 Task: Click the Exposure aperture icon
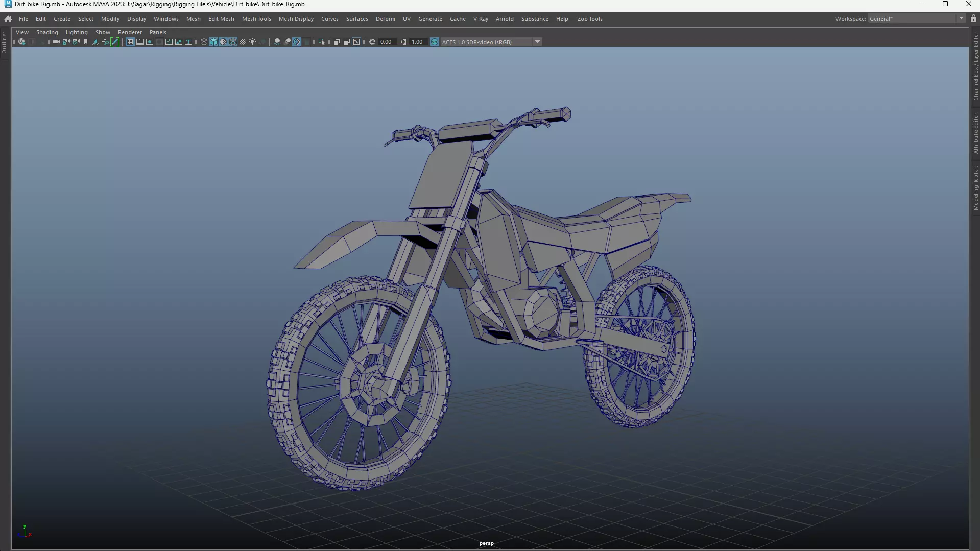[x=372, y=42]
